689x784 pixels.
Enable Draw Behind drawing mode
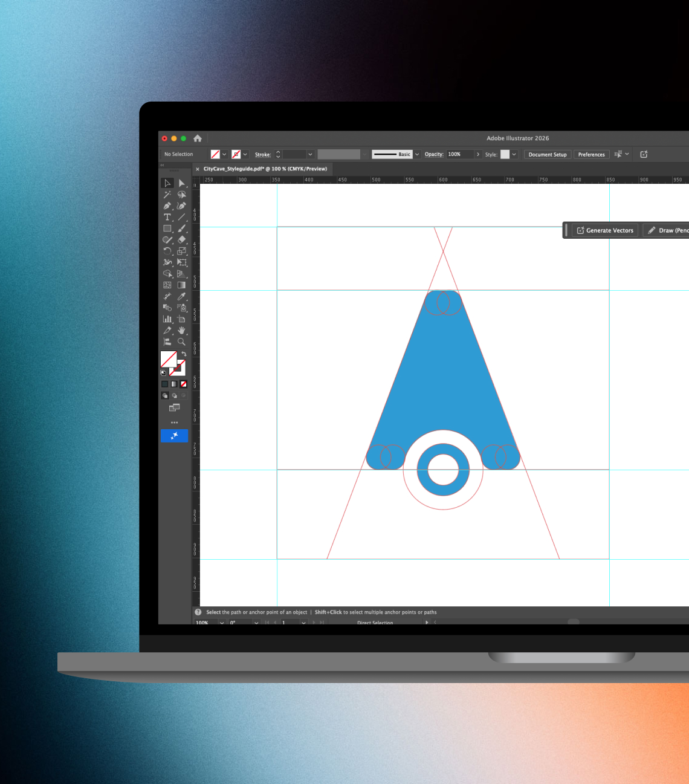tap(175, 394)
